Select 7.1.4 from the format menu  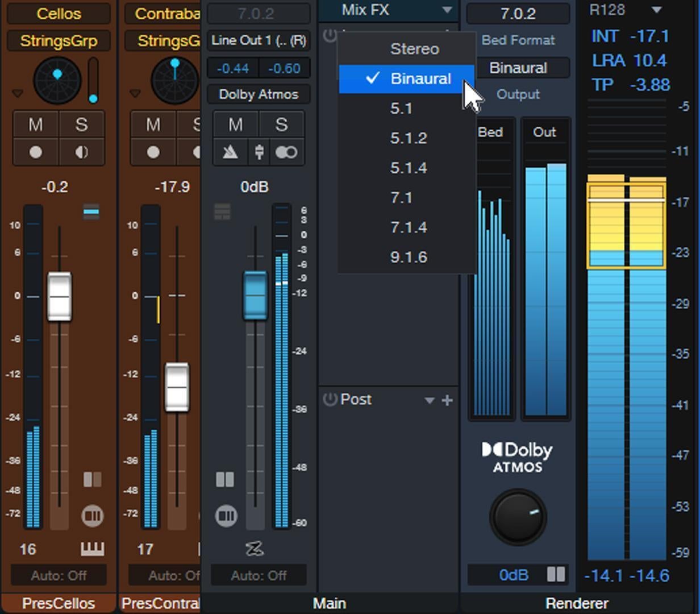pyautogui.click(x=408, y=227)
